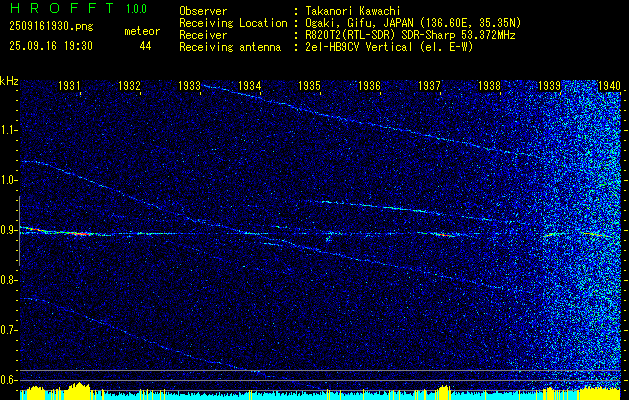This screenshot has height=400, width=629.
Task: Click the red meteor echo near 1937
Action: tap(444, 235)
